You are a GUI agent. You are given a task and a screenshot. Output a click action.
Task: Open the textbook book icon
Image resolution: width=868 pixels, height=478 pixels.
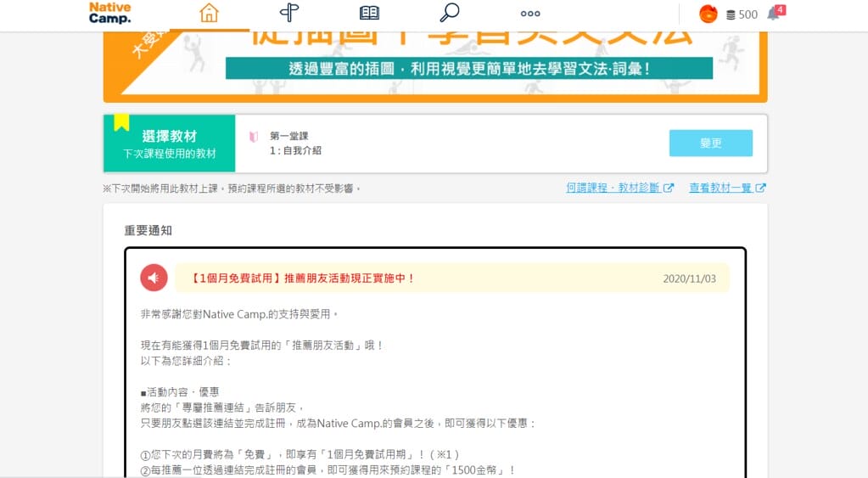pyautogui.click(x=369, y=13)
